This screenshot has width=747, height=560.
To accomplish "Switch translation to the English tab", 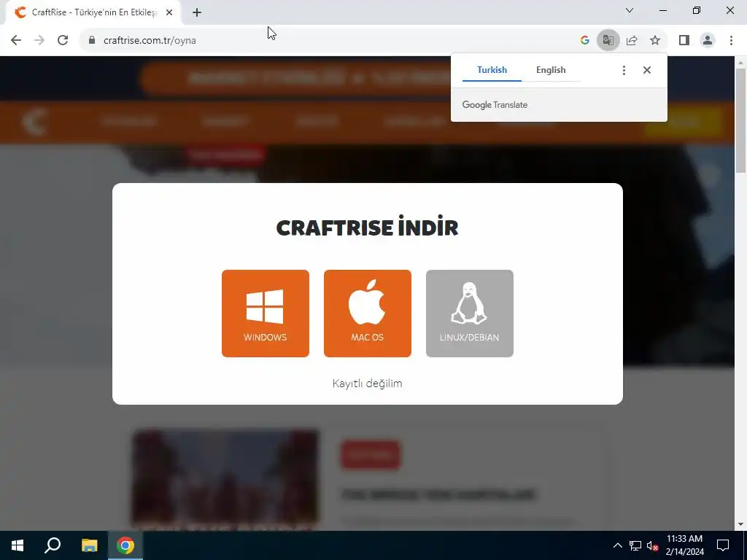I will pyautogui.click(x=551, y=70).
